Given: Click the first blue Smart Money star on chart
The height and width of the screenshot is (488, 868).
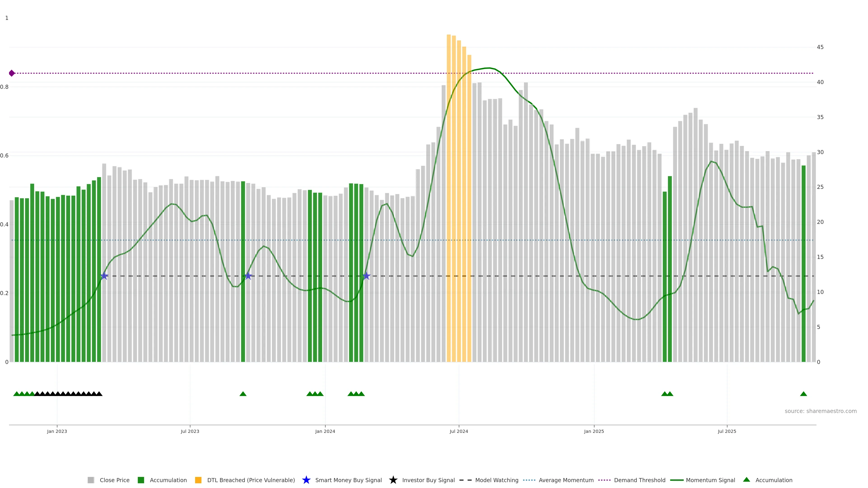Looking at the screenshot, I should tap(104, 276).
